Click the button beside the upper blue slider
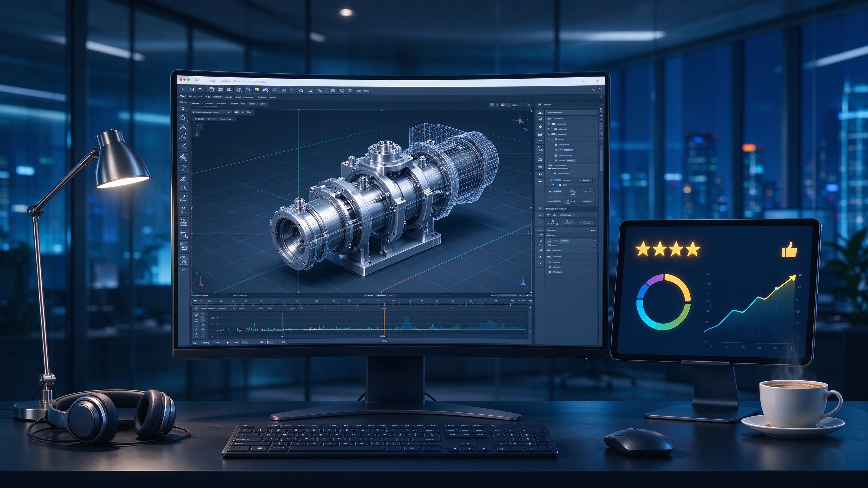Viewport: 868px width, 488px height. [586, 180]
